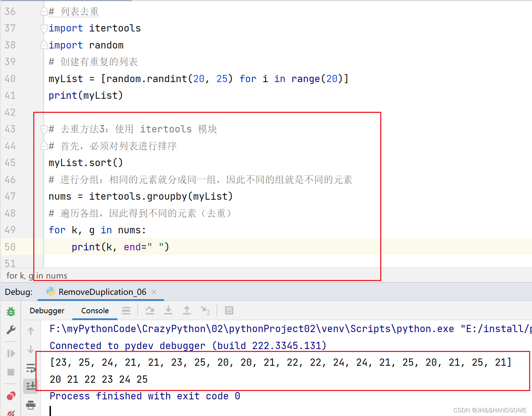Viewport: 532px width, 416px height.
Task: Click the '20 21 22 23 24 25' output line
Action: click(x=99, y=379)
